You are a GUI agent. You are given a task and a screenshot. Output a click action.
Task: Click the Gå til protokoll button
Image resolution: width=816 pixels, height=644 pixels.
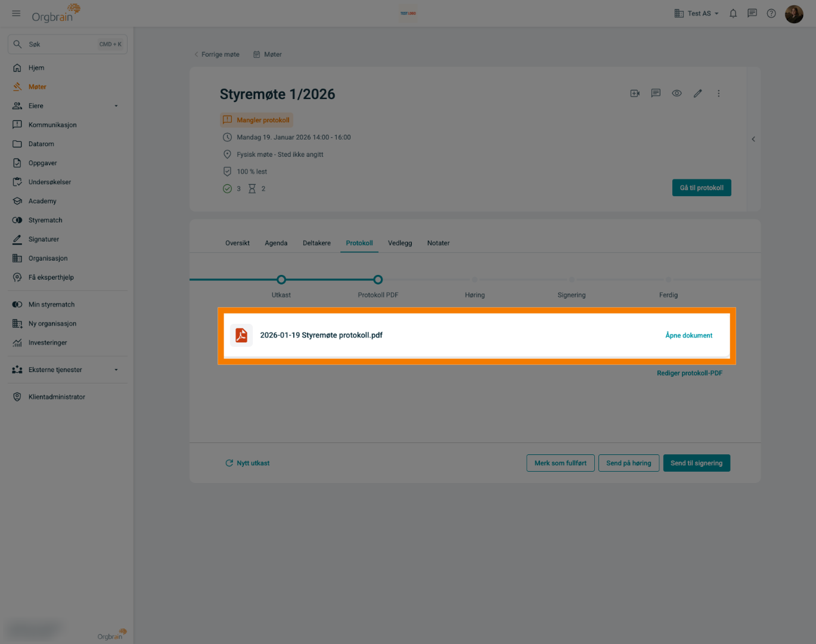pyautogui.click(x=702, y=188)
